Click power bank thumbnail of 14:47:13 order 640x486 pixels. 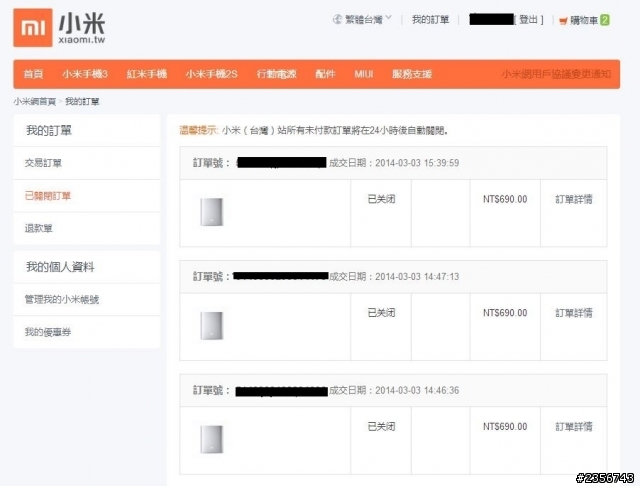[211, 326]
